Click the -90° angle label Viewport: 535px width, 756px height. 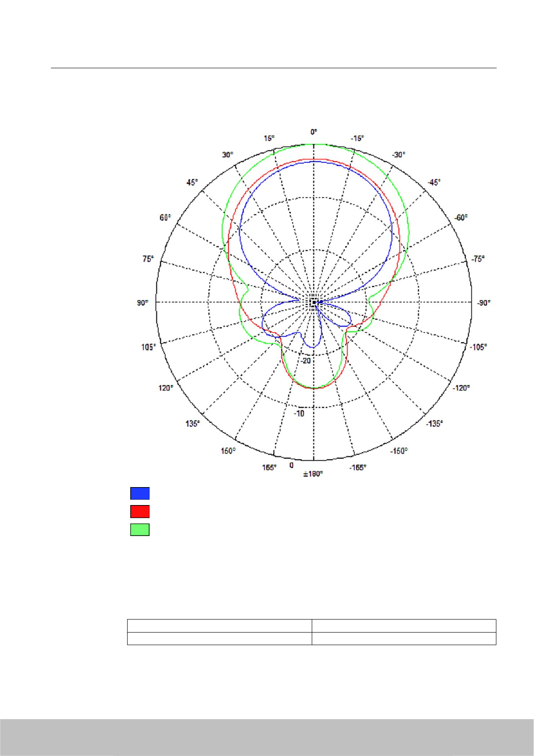tap(484, 303)
